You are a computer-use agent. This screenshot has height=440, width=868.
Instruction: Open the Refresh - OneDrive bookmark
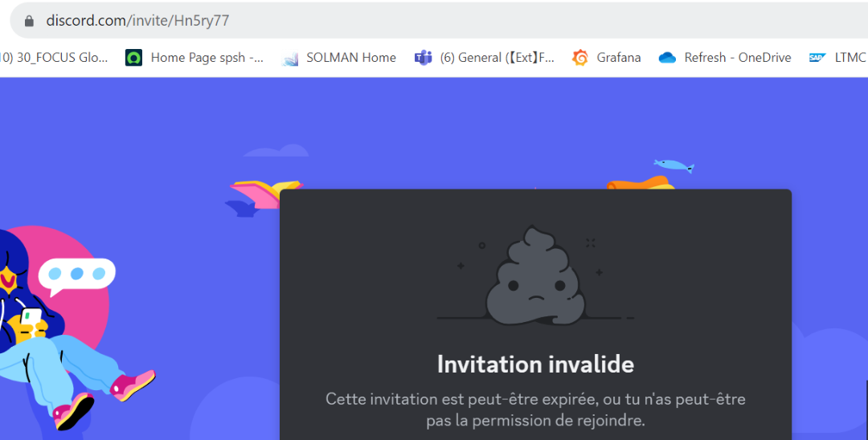(737, 58)
